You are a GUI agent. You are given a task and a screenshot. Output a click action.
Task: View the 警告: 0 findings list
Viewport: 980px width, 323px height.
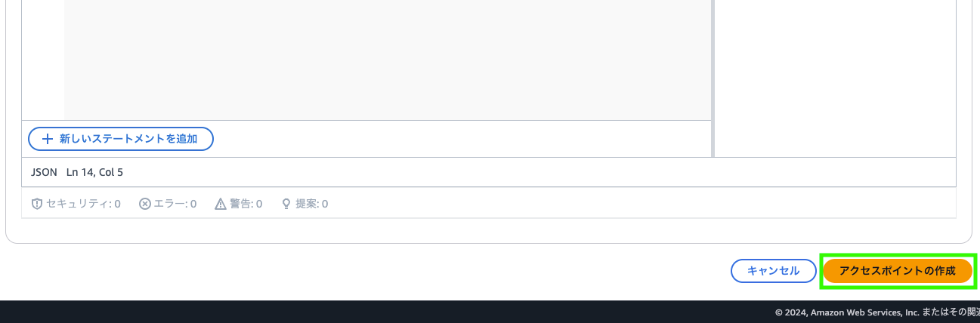(x=239, y=204)
